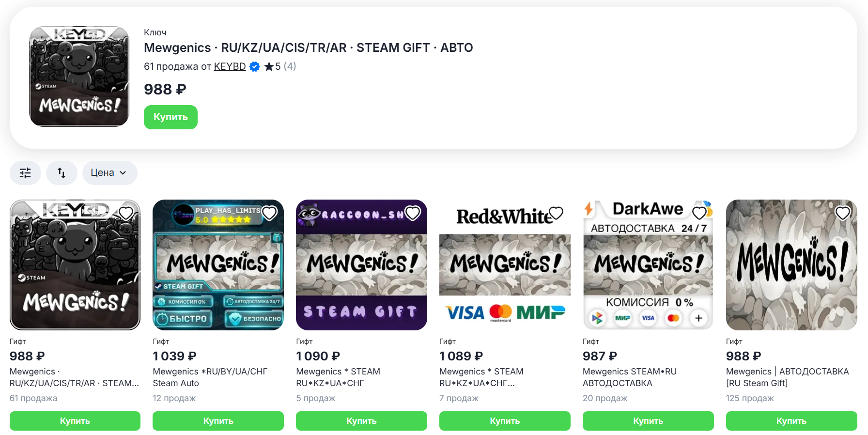Click the KEYBD seller link
This screenshot has height=435, width=868.
point(230,66)
